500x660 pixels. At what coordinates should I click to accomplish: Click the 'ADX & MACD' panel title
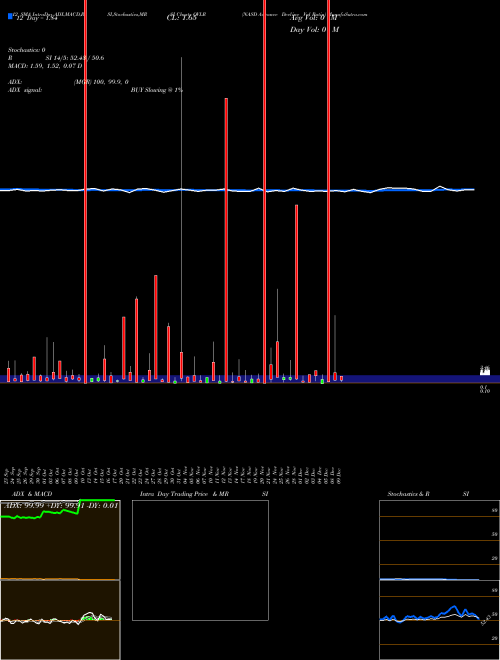point(32,494)
